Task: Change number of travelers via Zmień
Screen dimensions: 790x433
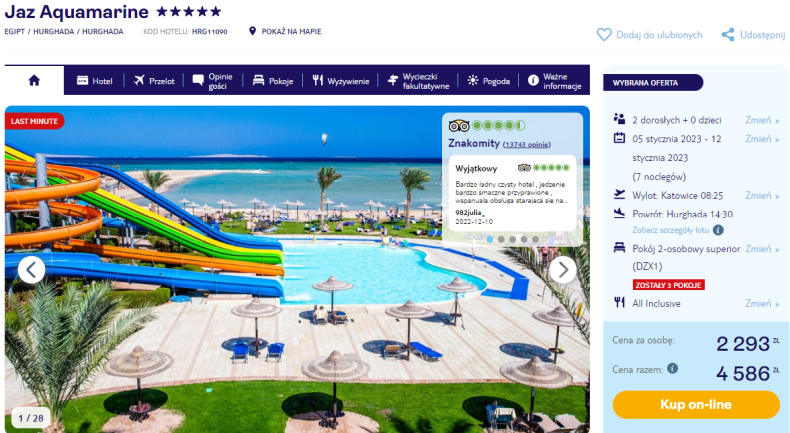Action: [x=762, y=120]
